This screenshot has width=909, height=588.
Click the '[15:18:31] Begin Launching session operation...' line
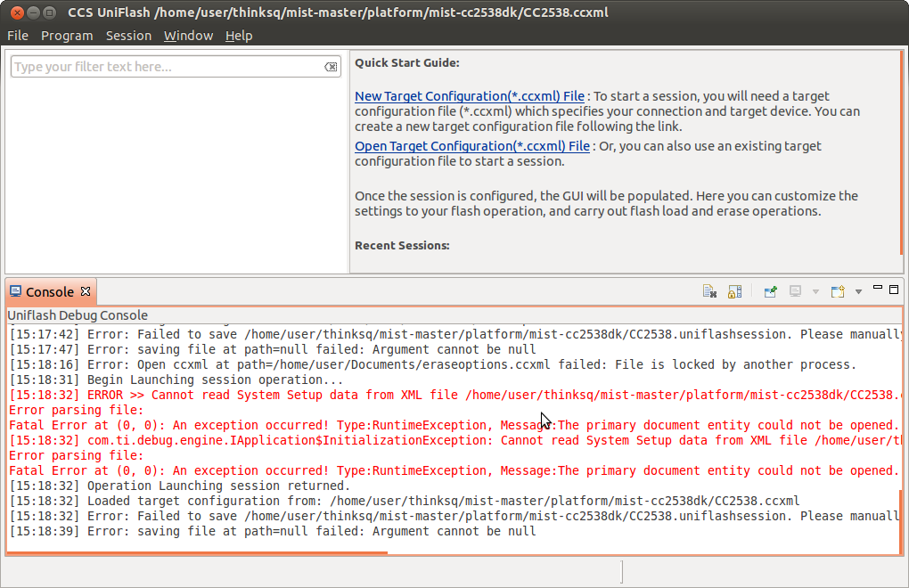coord(176,380)
